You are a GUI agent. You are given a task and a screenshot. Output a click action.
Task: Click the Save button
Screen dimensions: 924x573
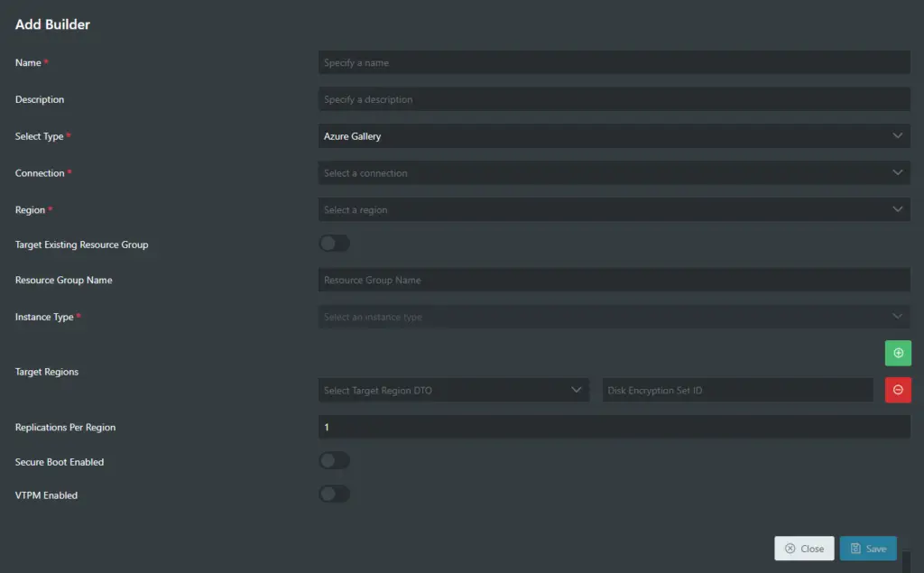click(x=868, y=549)
